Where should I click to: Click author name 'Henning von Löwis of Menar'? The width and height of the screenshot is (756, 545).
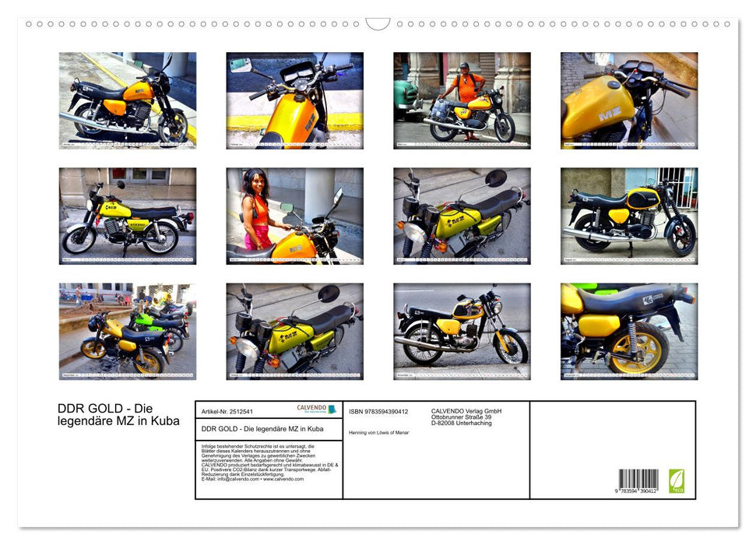[x=379, y=433]
